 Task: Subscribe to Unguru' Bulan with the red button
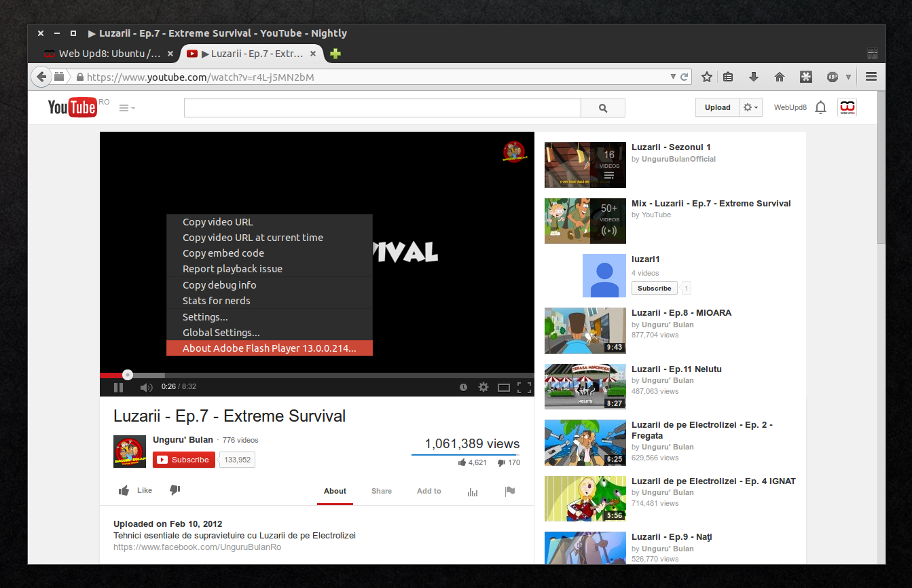pyautogui.click(x=184, y=460)
